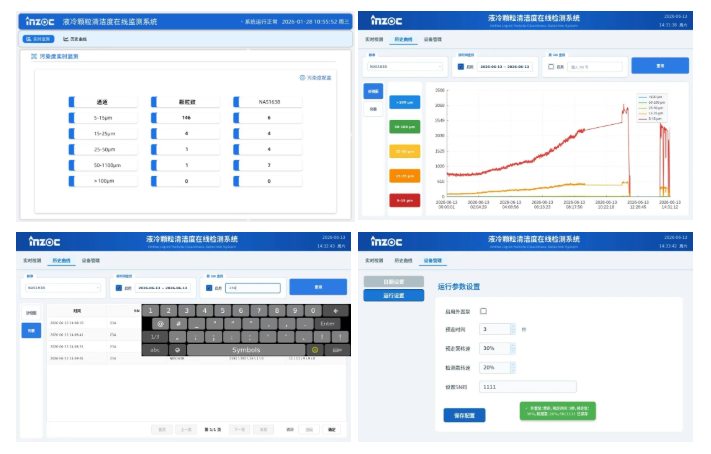Open 污染度配置 gear in realtime monitoring panel
This screenshot has height=454, width=711.
(x=316, y=78)
